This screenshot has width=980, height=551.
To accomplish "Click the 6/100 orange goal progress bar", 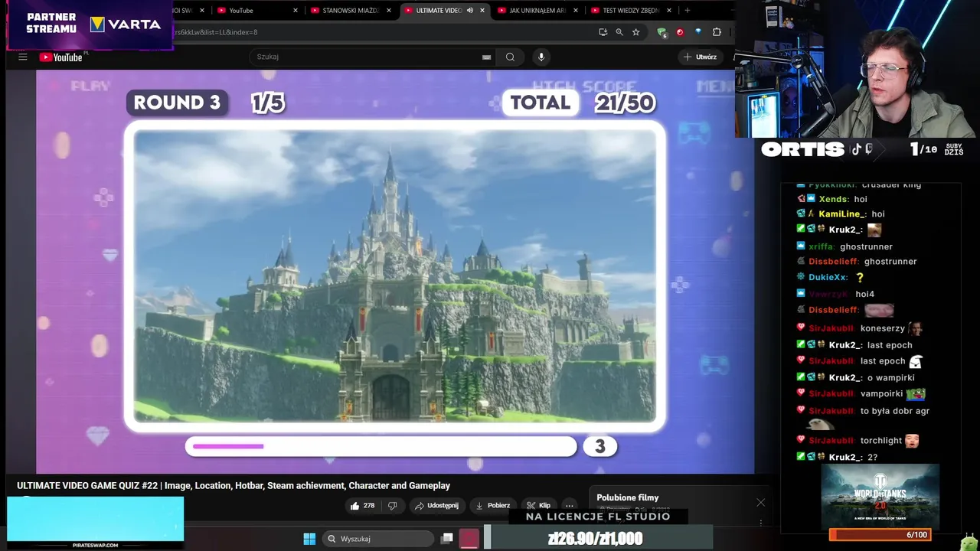I will click(880, 535).
